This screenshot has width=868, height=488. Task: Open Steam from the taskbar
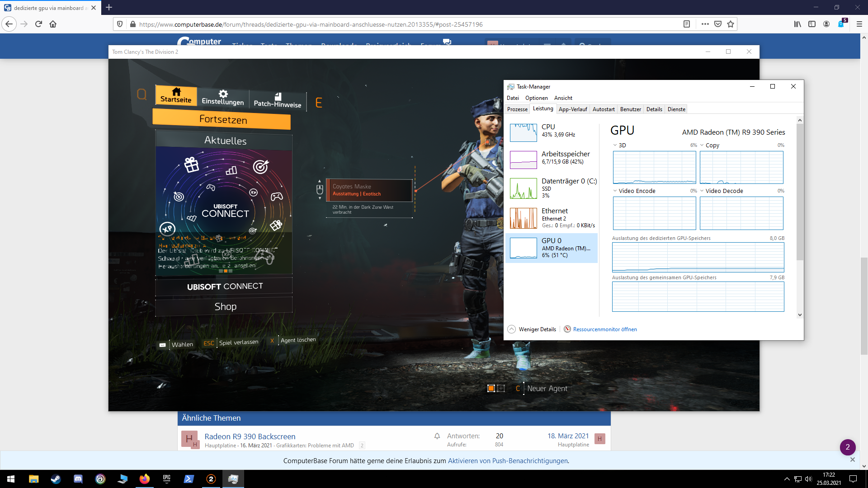pos(56,479)
